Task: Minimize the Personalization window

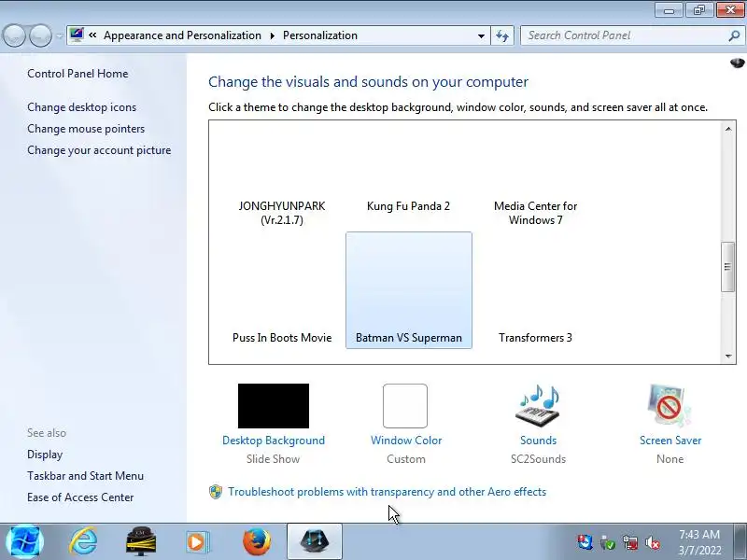Action: (669, 9)
